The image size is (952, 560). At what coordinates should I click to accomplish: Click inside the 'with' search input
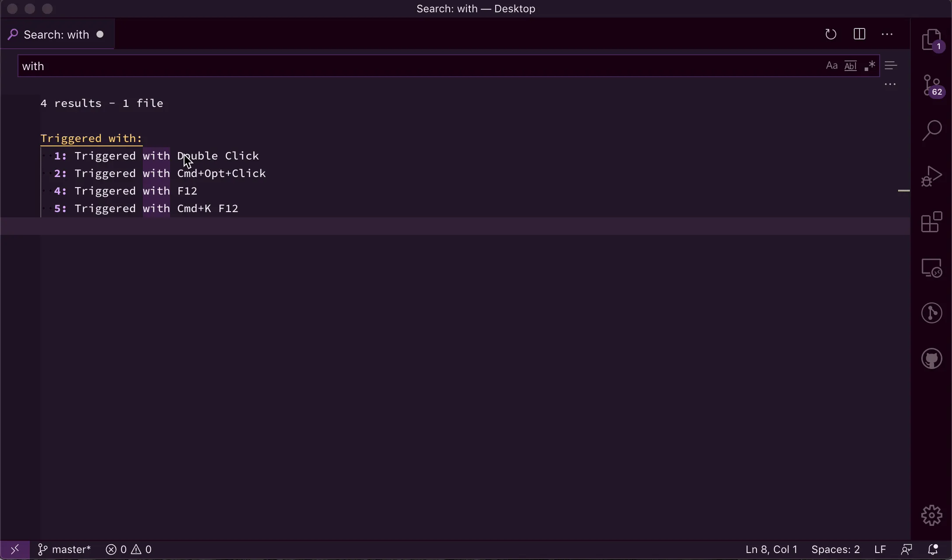pos(394,66)
